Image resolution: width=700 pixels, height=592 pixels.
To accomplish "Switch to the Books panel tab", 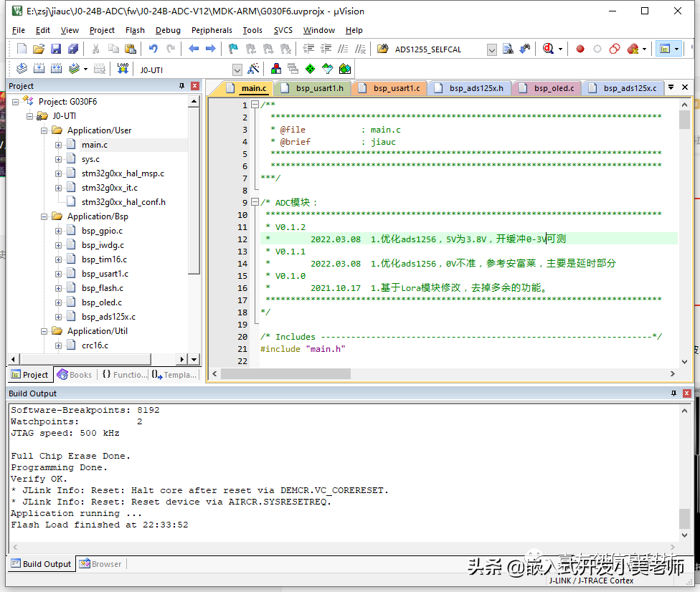I will point(75,375).
